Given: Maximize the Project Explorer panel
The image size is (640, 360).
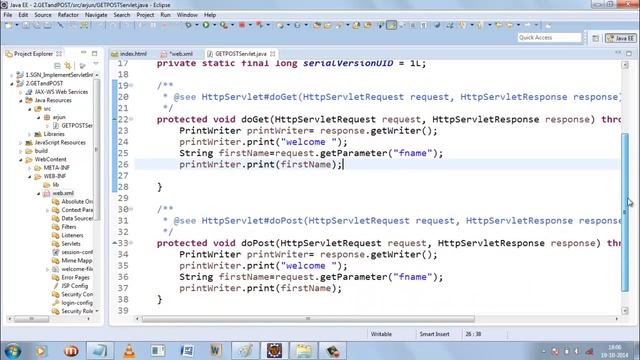Looking at the screenshot, I should click(95, 53).
